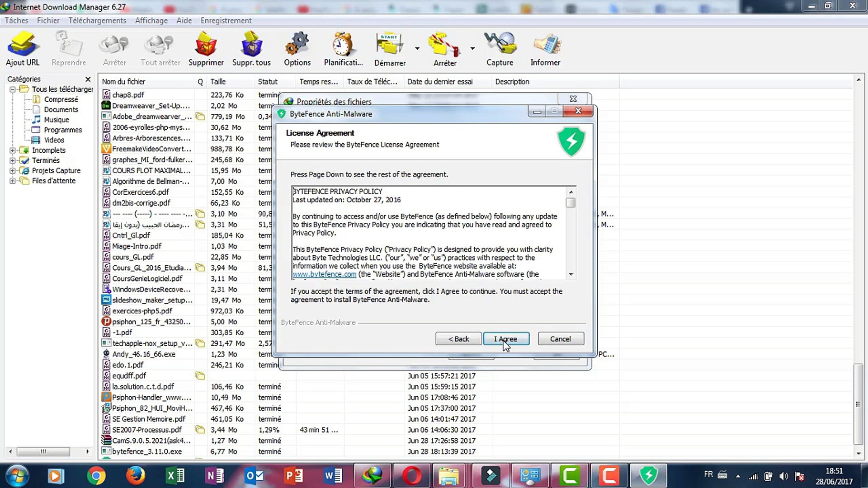868x488 pixels.
Task: Select the bytefence_3.11.0.exe download
Action: click(147, 451)
